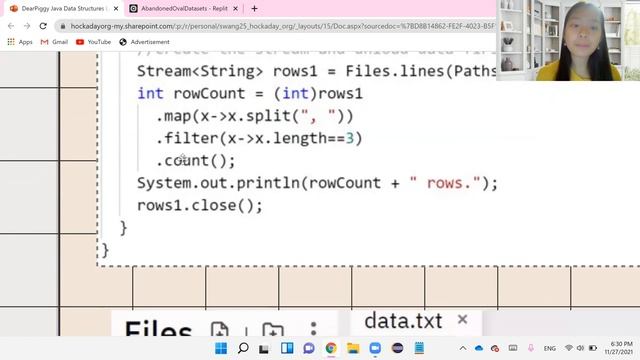Click the new folder icon beside Files
The width and height of the screenshot is (640, 360).
[273, 329]
